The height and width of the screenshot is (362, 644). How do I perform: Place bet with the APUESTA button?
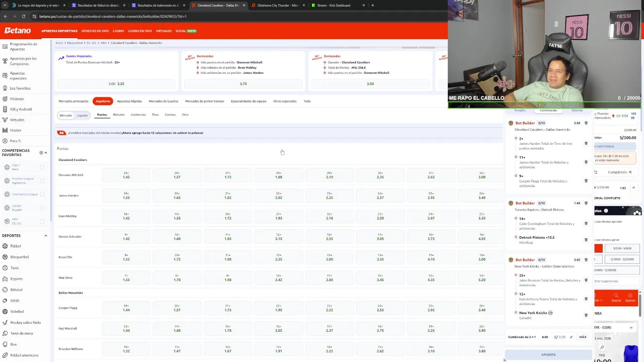click(x=548, y=354)
